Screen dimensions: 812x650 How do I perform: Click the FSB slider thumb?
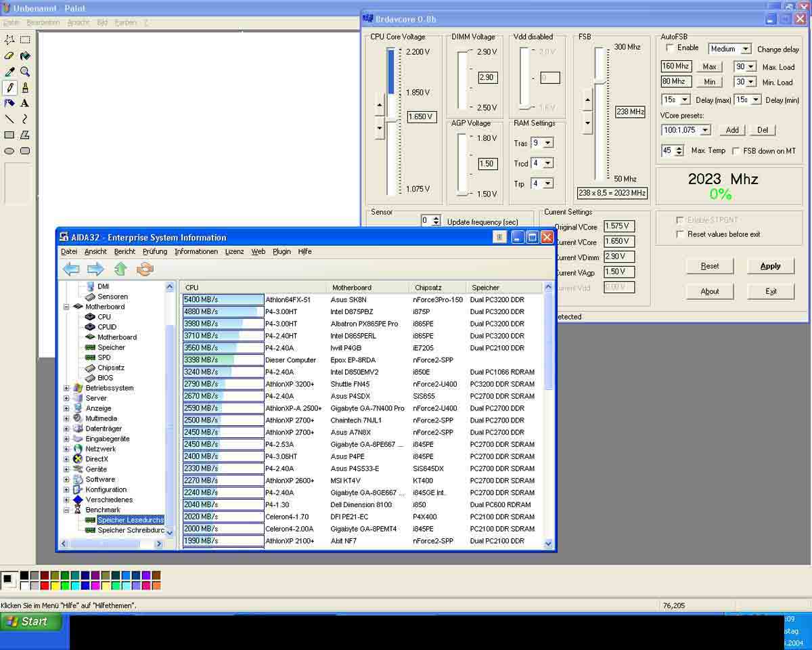pyautogui.click(x=599, y=81)
